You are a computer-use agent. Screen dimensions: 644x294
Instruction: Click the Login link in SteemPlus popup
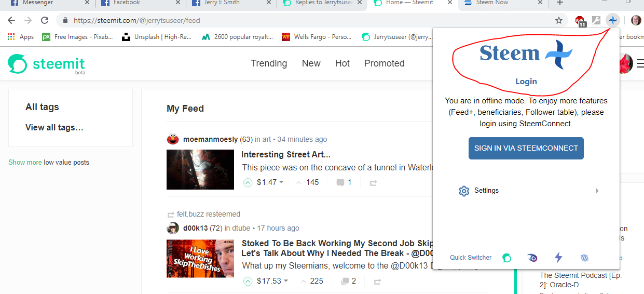point(526,82)
